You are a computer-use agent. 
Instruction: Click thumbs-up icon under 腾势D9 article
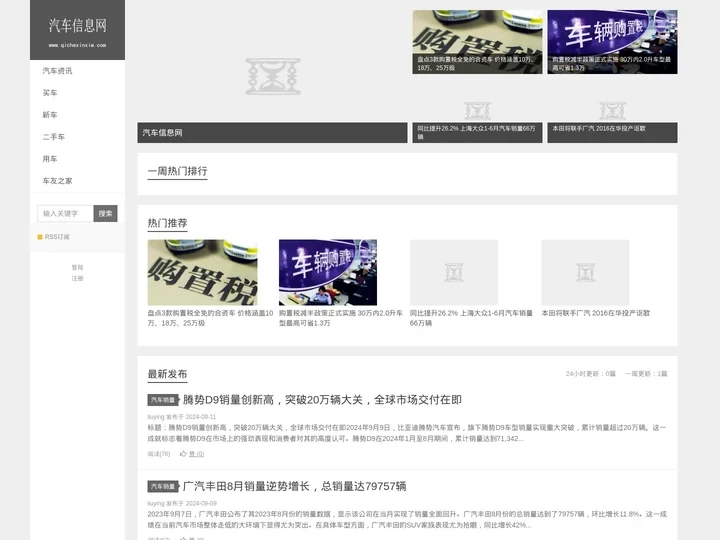(x=183, y=454)
